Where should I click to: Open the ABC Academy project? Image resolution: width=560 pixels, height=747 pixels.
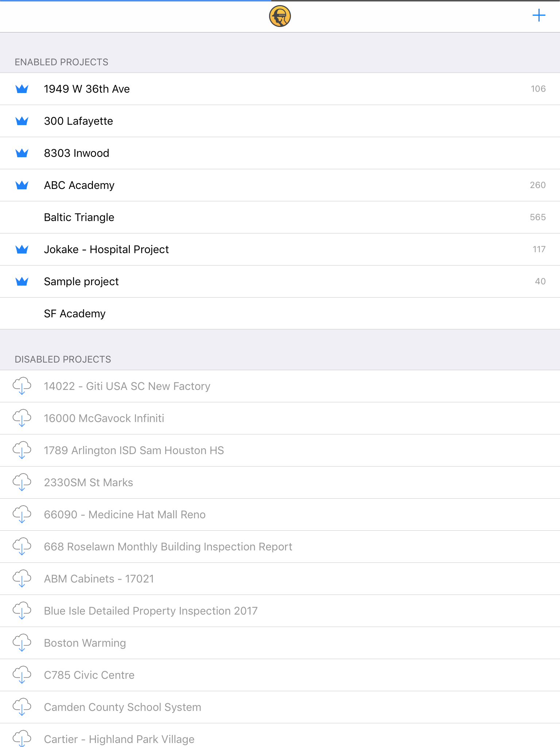click(280, 185)
